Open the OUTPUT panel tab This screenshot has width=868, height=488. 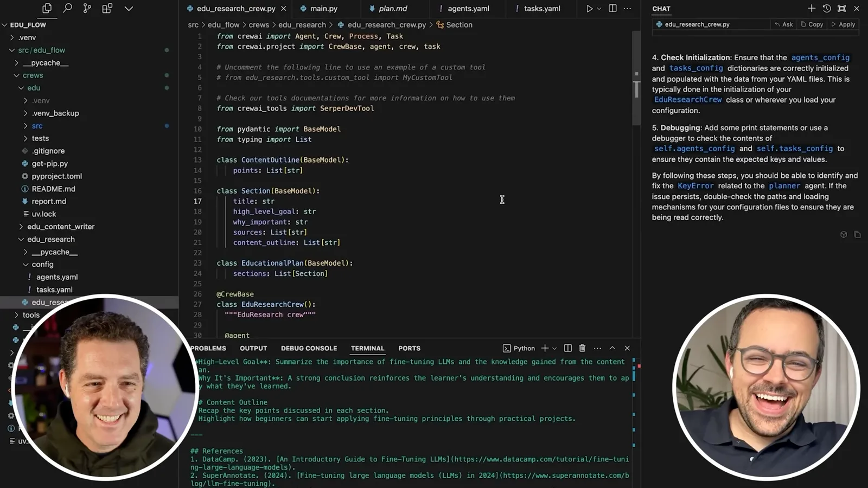(253, 348)
